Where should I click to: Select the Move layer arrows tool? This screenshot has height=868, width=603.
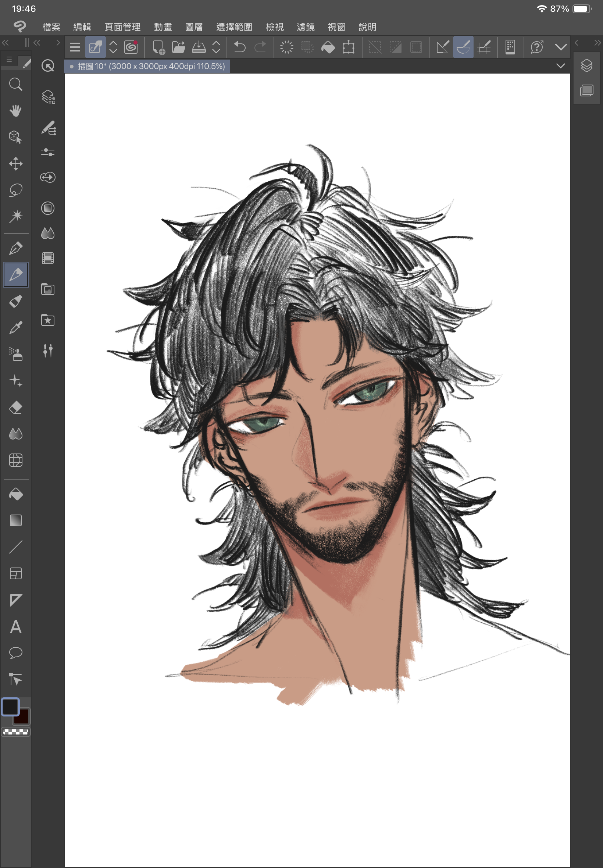point(15,164)
